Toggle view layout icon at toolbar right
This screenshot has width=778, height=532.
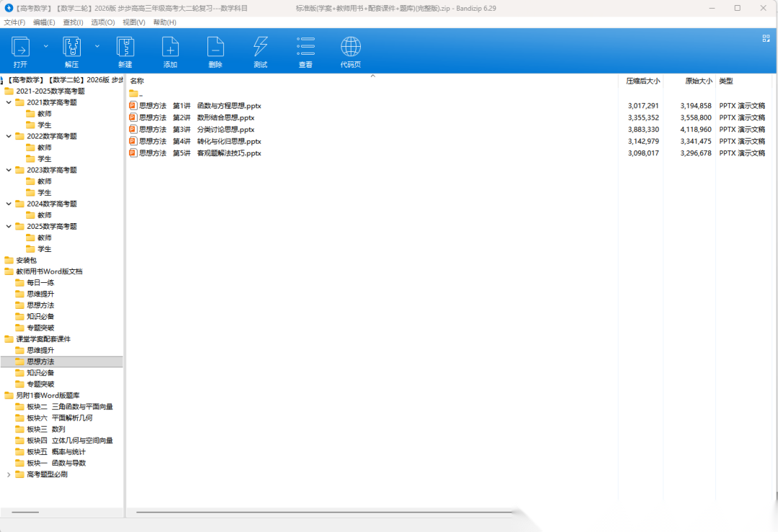766,39
